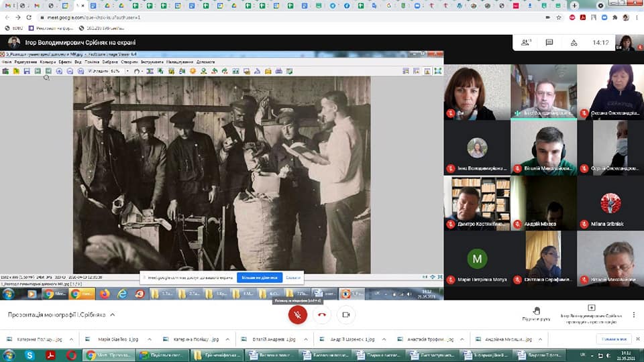
Task: Open the meeting chat panel
Action: click(x=549, y=42)
